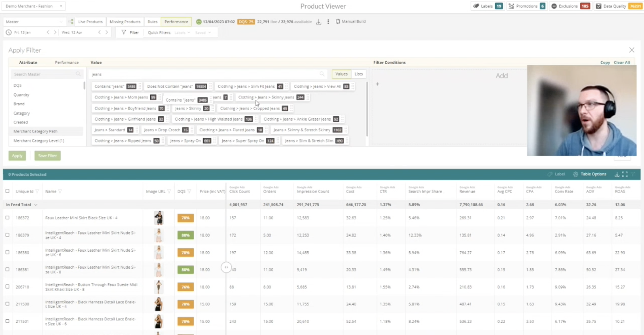This screenshot has height=335, width=644.
Task: Open the Labels panel icon
Action: [x=476, y=6]
